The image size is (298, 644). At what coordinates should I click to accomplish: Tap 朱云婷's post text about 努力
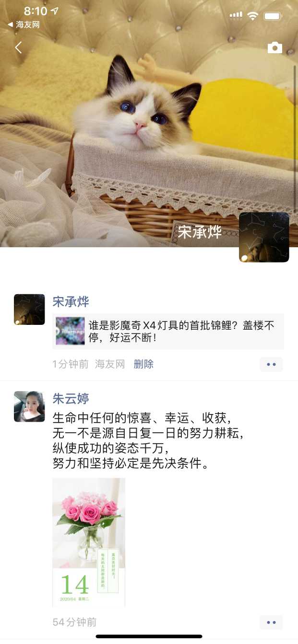[x=148, y=440]
